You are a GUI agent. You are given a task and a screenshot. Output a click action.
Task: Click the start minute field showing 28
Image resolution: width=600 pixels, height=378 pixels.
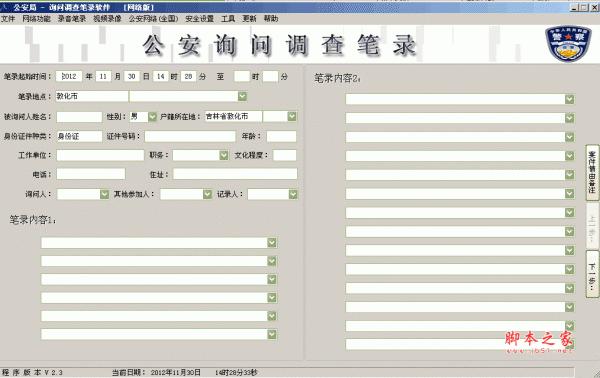[188, 77]
